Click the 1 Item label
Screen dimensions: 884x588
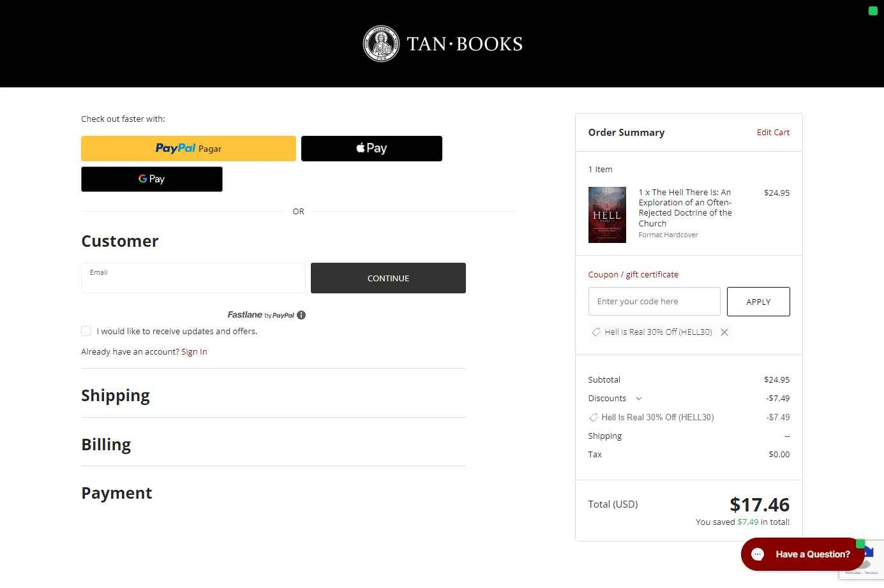point(600,169)
